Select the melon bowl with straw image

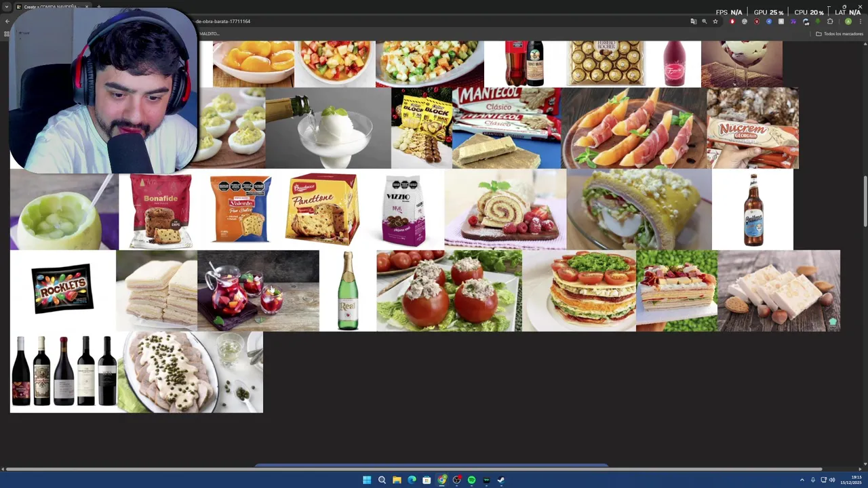(64, 209)
